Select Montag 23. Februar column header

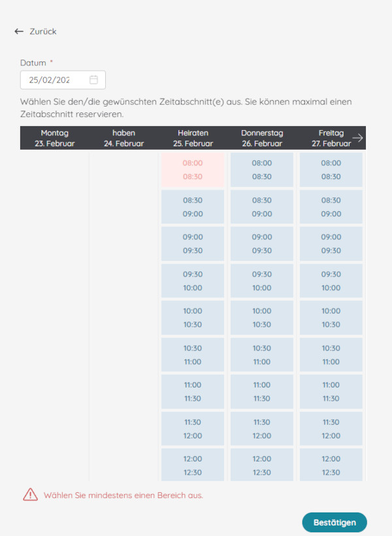pos(54,138)
